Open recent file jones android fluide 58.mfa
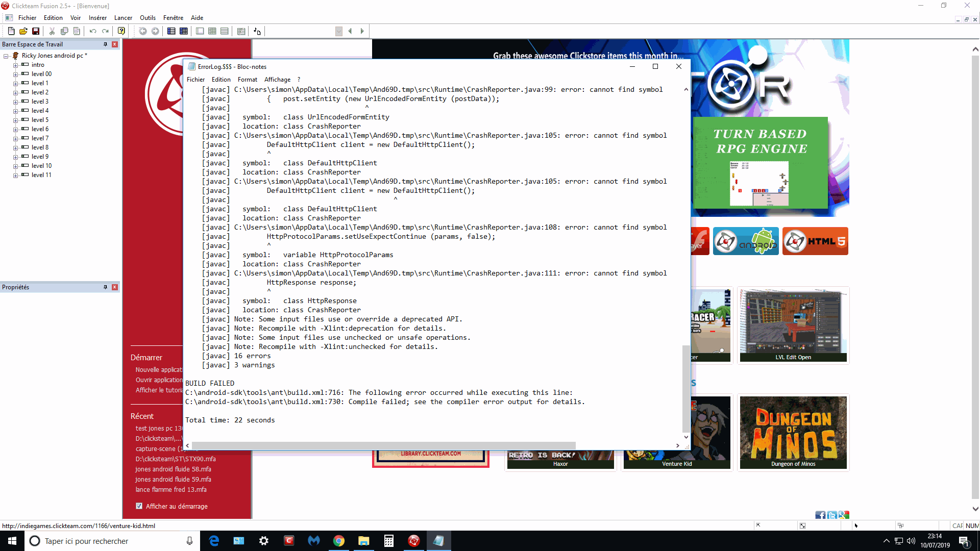Viewport: 980px width, 551px height. [x=173, y=469]
